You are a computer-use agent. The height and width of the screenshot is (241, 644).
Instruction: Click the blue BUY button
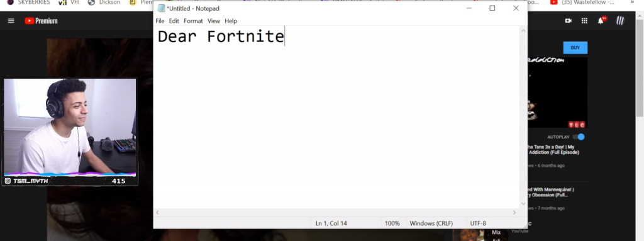[x=575, y=48]
